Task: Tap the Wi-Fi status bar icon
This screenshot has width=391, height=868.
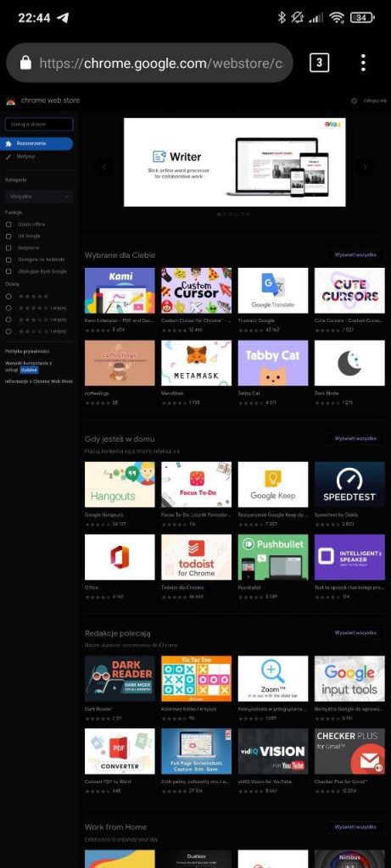Action: (x=336, y=17)
